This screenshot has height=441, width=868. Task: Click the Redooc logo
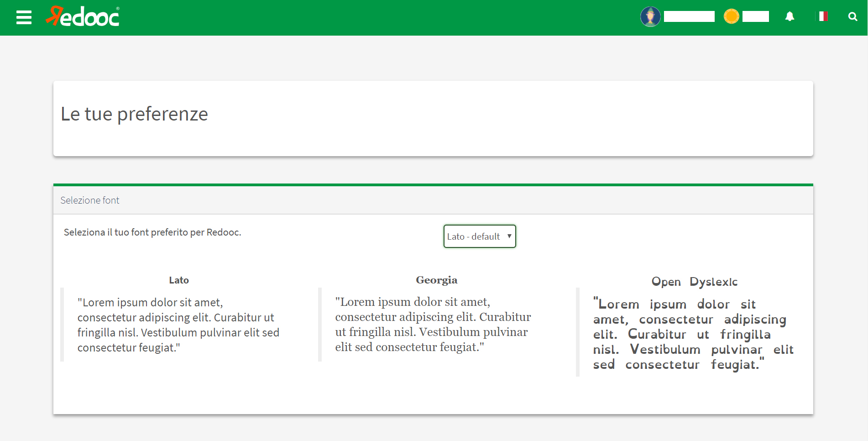point(83,17)
